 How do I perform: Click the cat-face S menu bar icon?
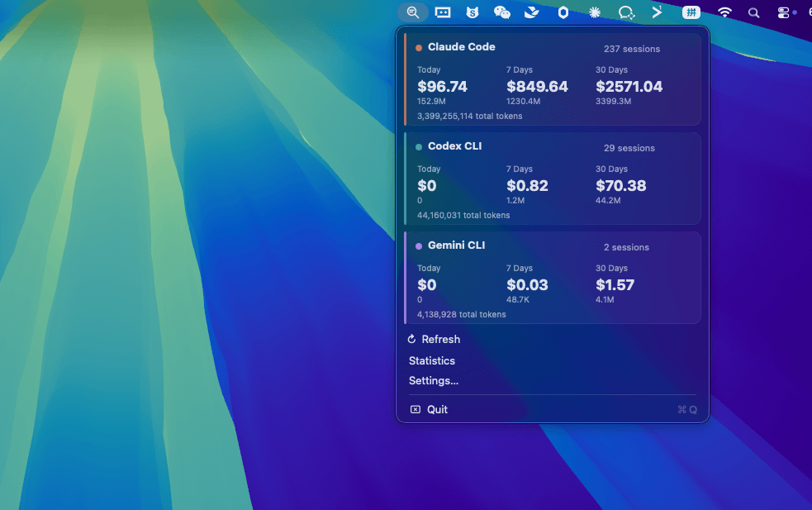coord(472,12)
